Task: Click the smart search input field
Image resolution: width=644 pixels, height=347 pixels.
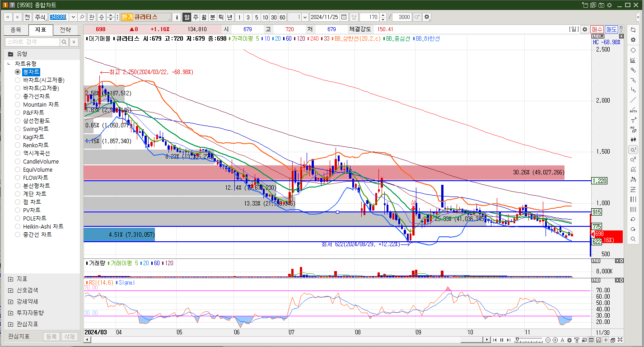Action: click(32, 42)
